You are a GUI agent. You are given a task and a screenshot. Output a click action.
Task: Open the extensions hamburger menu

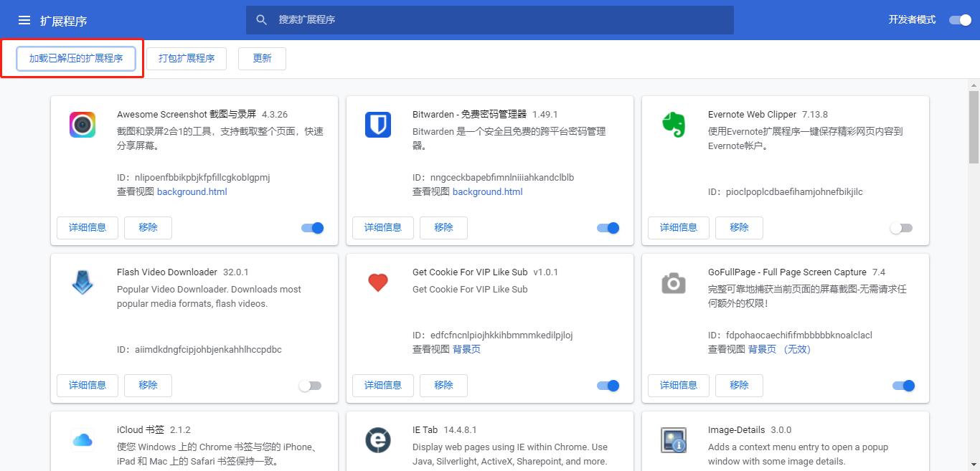point(24,19)
